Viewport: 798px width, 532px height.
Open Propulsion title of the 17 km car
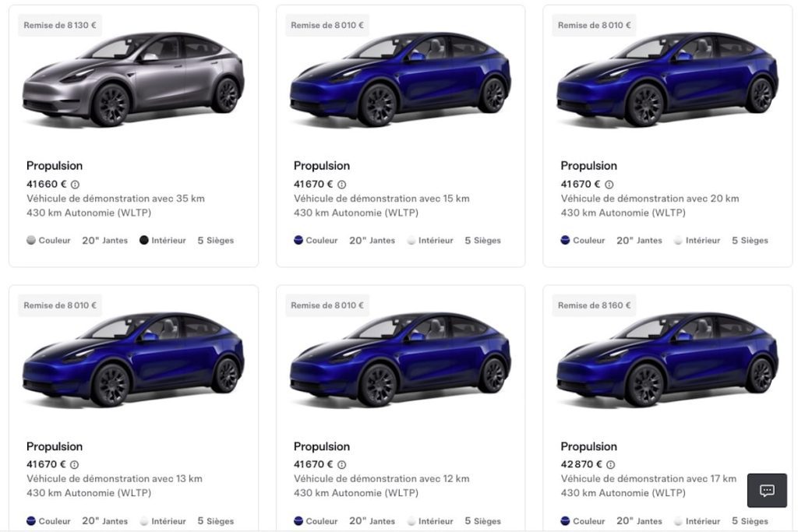(x=588, y=446)
